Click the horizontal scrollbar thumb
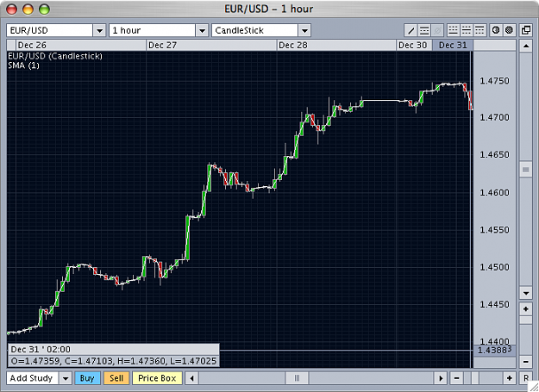The height and width of the screenshot is (392, 539). (x=297, y=378)
